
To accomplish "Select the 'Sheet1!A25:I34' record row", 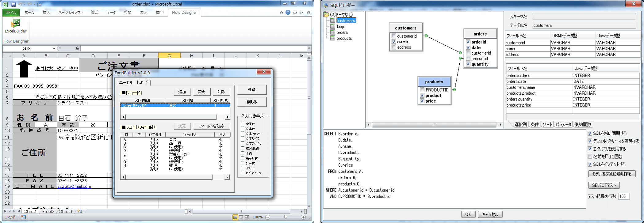I will [175, 105].
